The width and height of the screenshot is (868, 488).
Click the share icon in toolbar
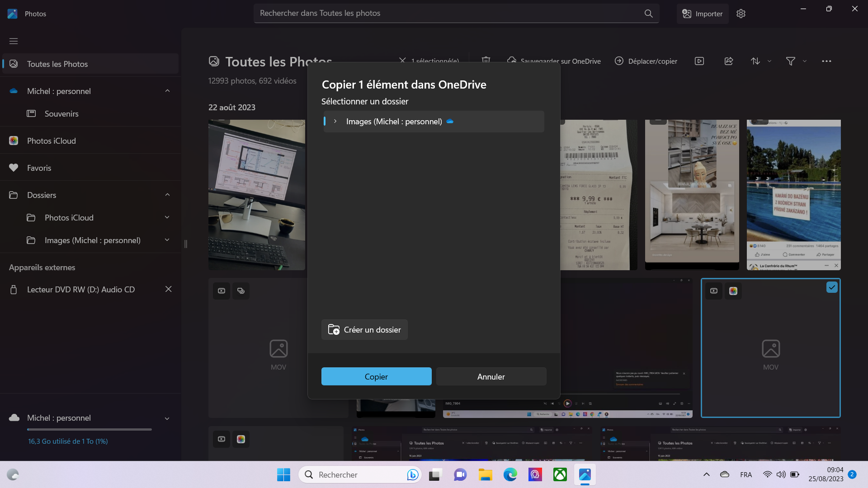(729, 61)
